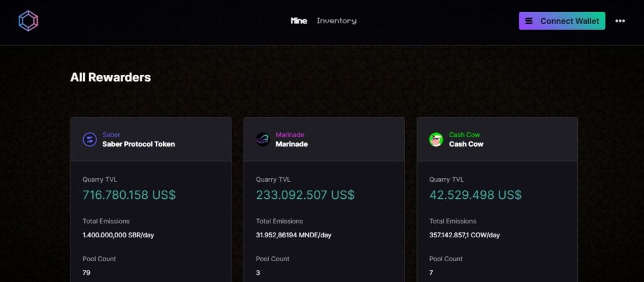
Task: Click the Marinade token icon
Action: 263,139
